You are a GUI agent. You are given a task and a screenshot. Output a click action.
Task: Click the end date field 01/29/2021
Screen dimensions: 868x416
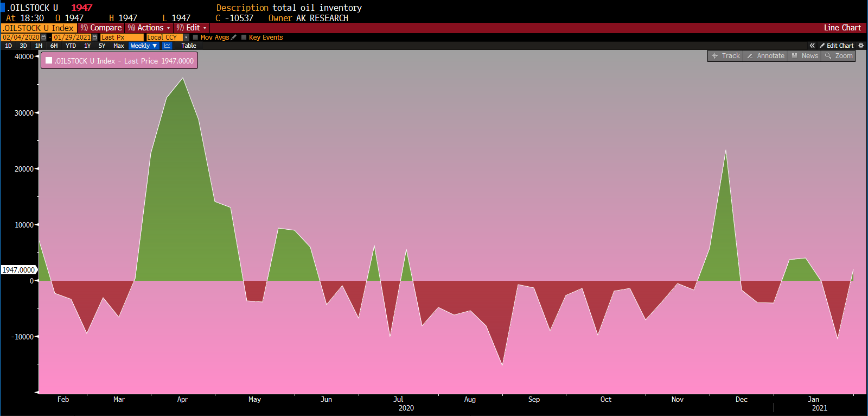tap(72, 37)
